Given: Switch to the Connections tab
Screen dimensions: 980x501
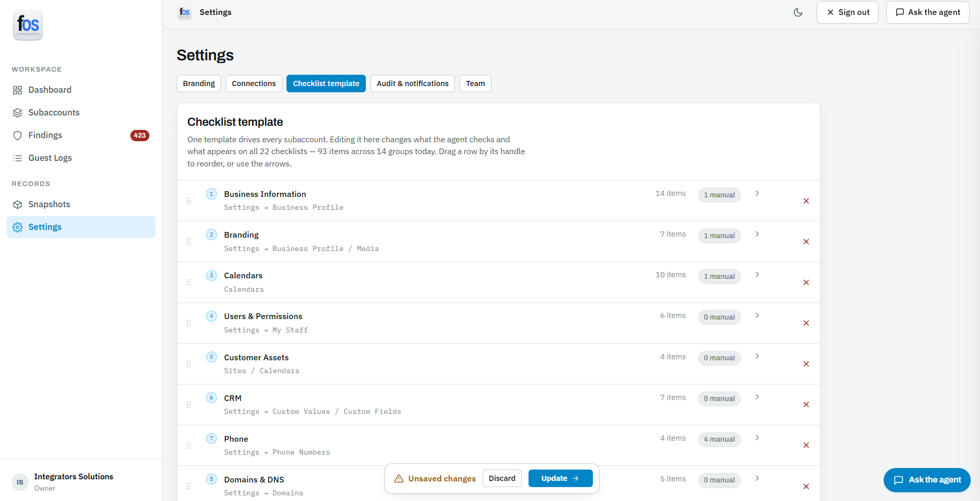Looking at the screenshot, I should click(x=254, y=83).
